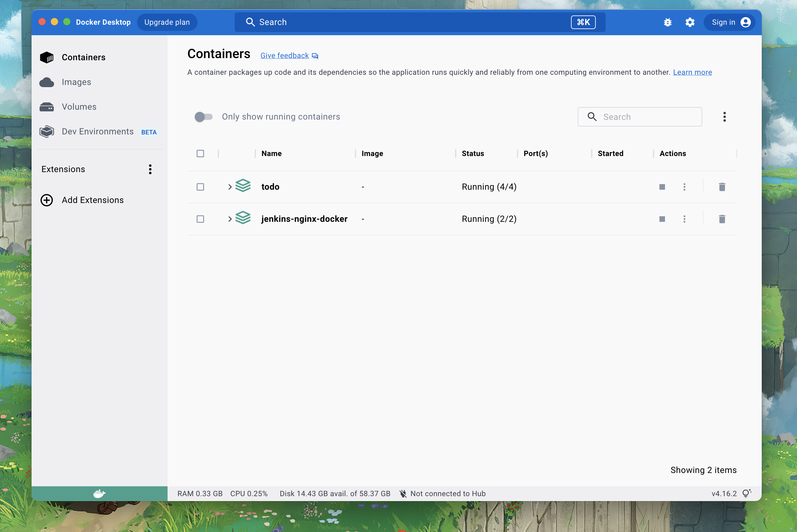The width and height of the screenshot is (797, 532).
Task: Stop the todo stack
Action: coord(662,187)
